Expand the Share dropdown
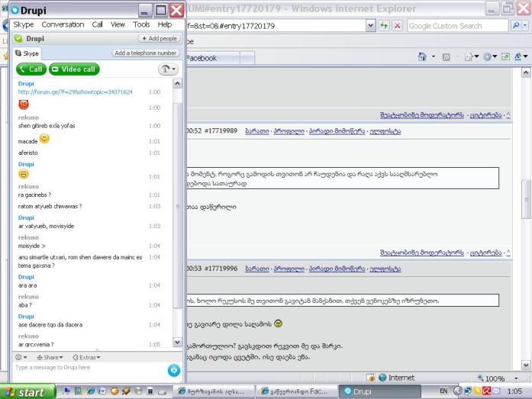 50,357
